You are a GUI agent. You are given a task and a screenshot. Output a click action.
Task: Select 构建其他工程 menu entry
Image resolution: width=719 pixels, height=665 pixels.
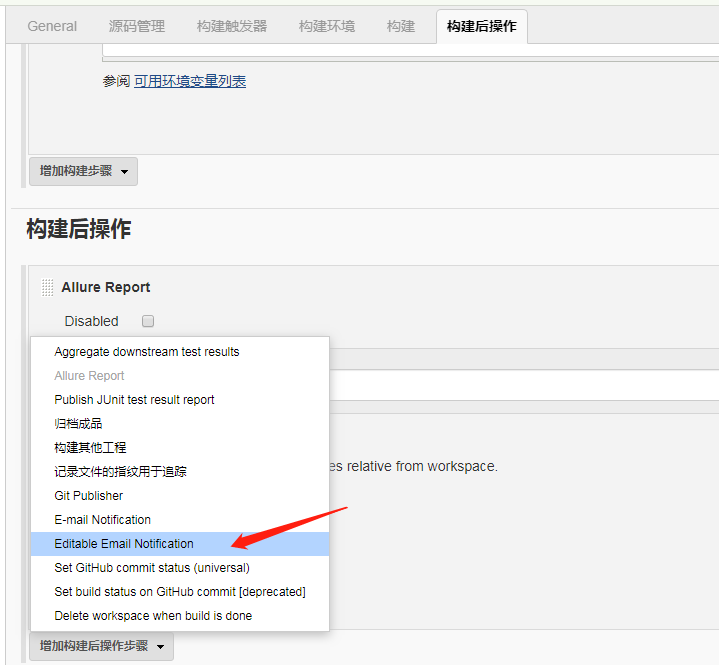click(x=180, y=448)
